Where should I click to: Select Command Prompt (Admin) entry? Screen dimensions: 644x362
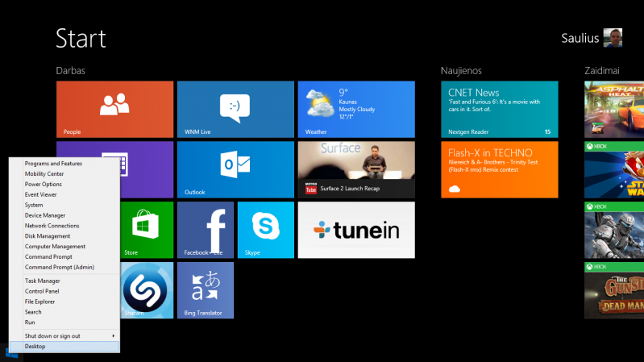[64, 267]
